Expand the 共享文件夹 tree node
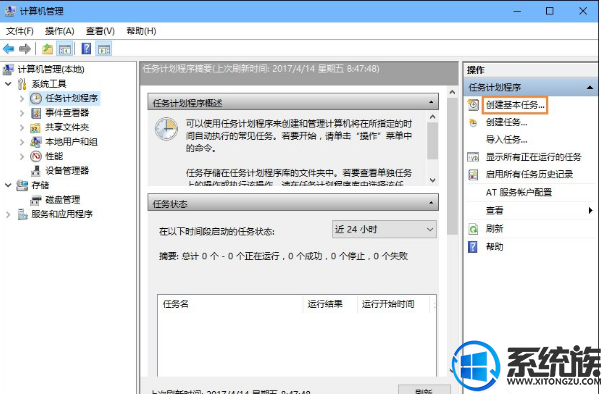This screenshot has width=601, height=394. 22,128
